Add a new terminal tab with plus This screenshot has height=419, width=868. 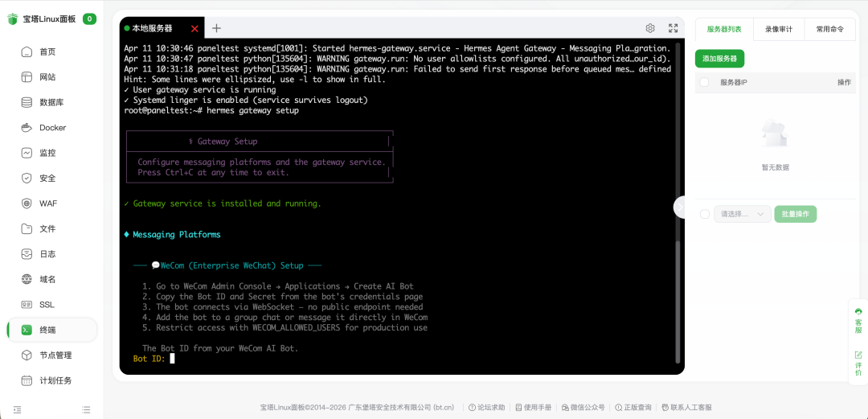point(216,28)
